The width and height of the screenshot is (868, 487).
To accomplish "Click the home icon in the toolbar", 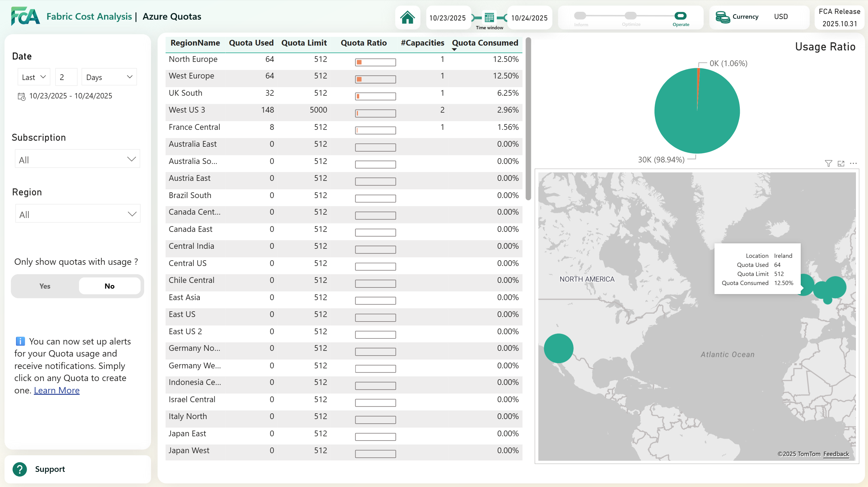I will (x=408, y=18).
